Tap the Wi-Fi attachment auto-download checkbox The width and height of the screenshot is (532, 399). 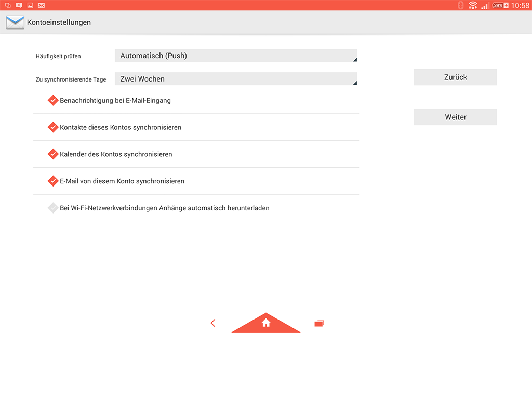(53, 208)
